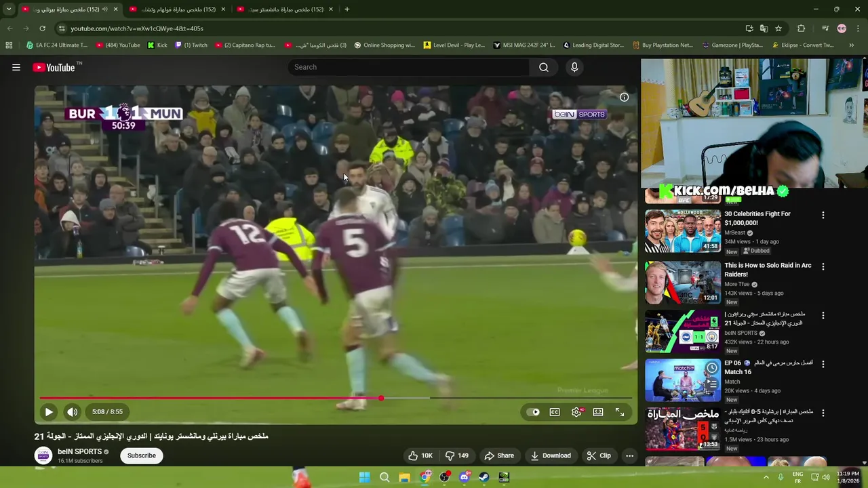Dislike the video showing 149
Screen dimensions: 868x488
(x=457, y=455)
